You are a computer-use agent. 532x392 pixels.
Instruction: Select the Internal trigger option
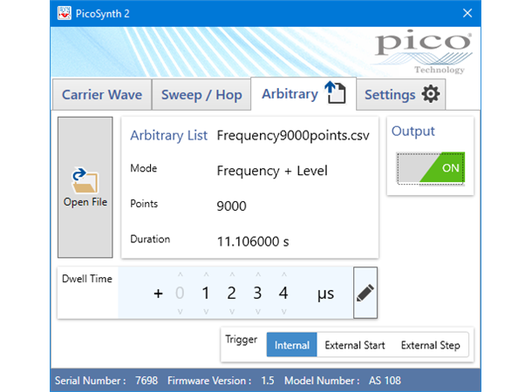292,345
